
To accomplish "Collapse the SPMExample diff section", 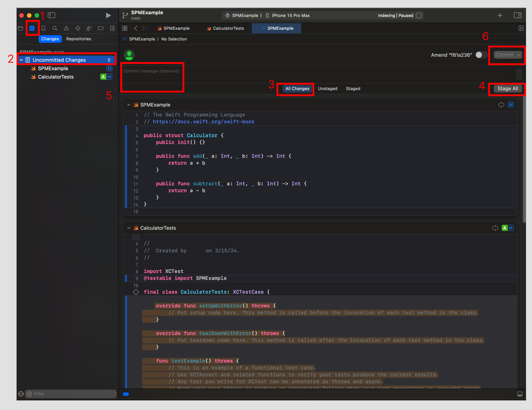I will point(129,105).
